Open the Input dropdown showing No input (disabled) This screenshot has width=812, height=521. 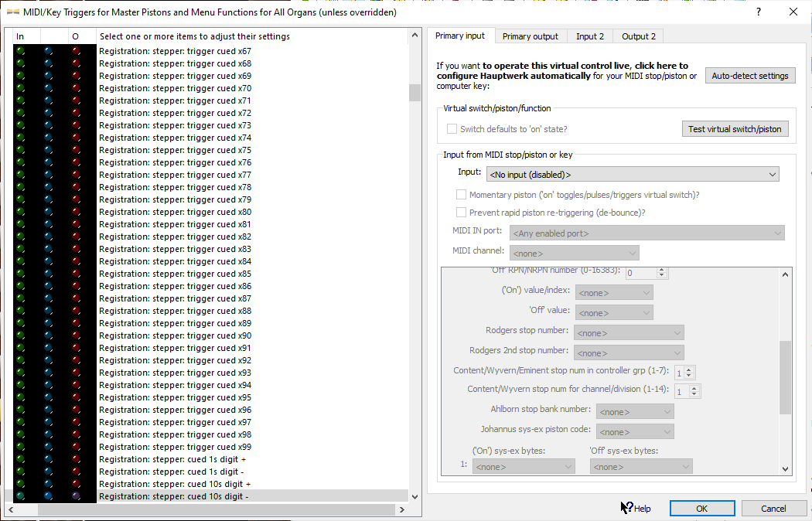tap(633, 175)
